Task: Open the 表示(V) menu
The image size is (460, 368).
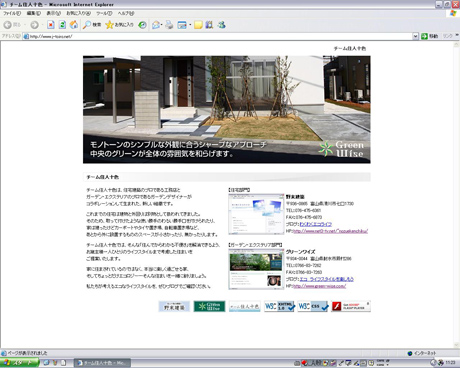Action: [x=53, y=13]
